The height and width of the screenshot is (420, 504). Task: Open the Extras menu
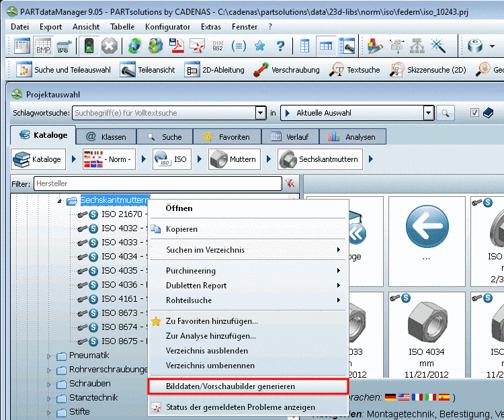[211, 27]
